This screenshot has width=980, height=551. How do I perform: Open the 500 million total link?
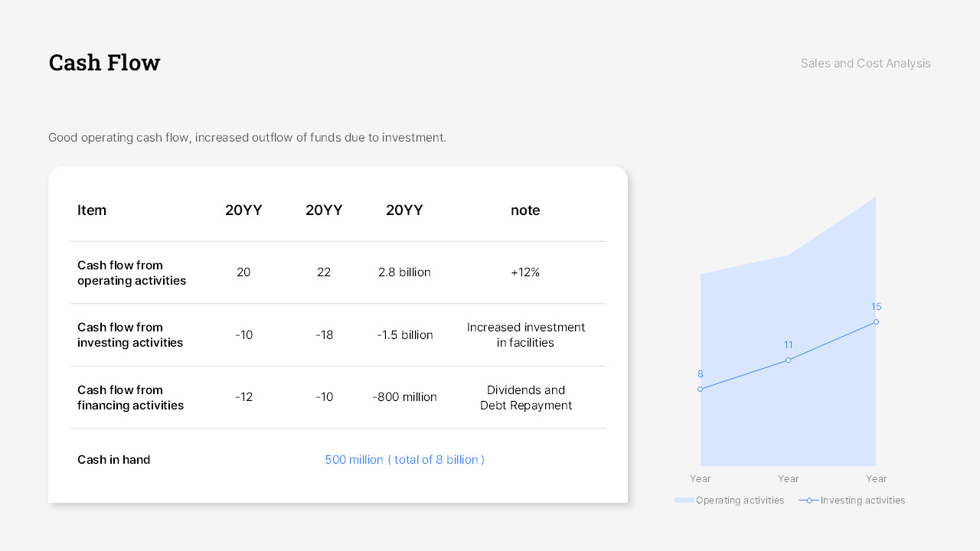click(x=404, y=459)
